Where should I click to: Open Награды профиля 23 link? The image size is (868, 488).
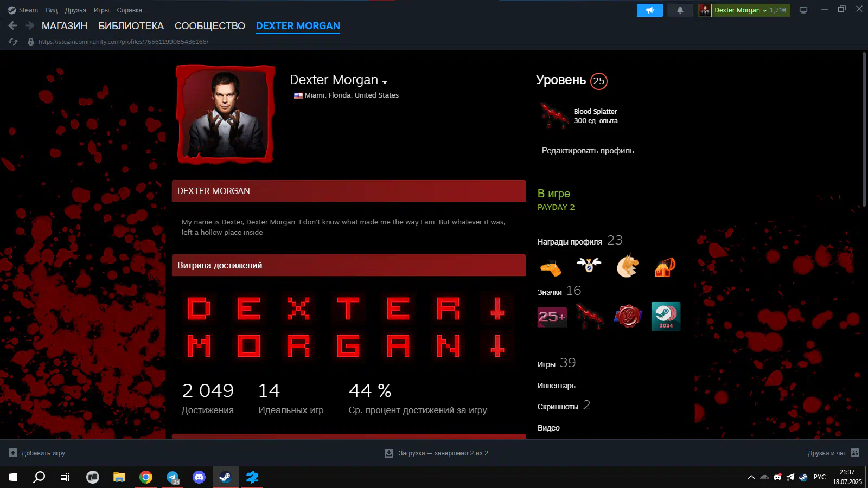click(x=580, y=241)
